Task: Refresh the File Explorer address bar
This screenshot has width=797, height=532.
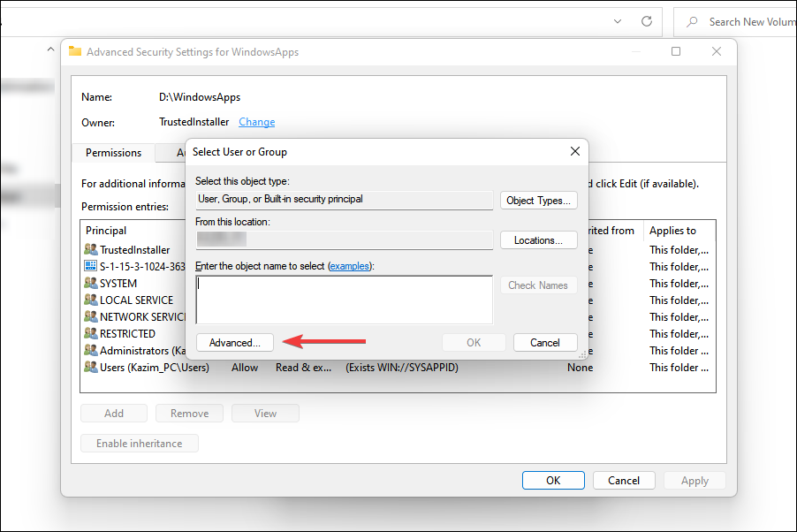Action: (x=647, y=21)
